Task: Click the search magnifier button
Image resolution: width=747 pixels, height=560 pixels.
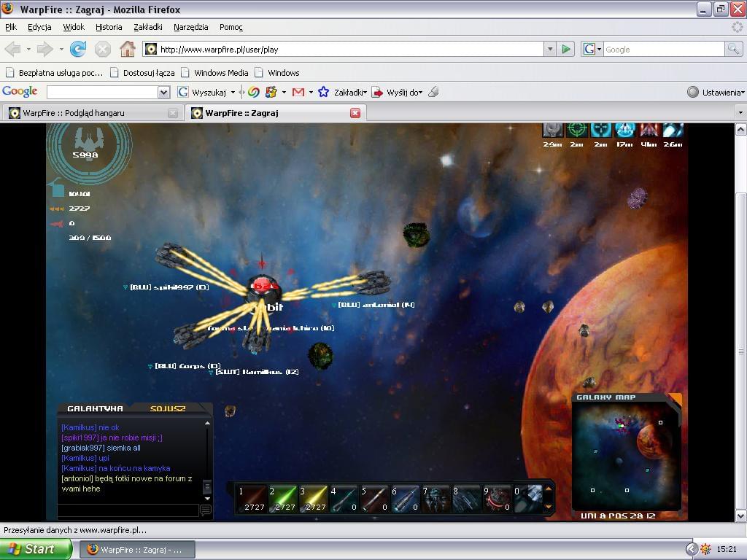Action: point(733,49)
